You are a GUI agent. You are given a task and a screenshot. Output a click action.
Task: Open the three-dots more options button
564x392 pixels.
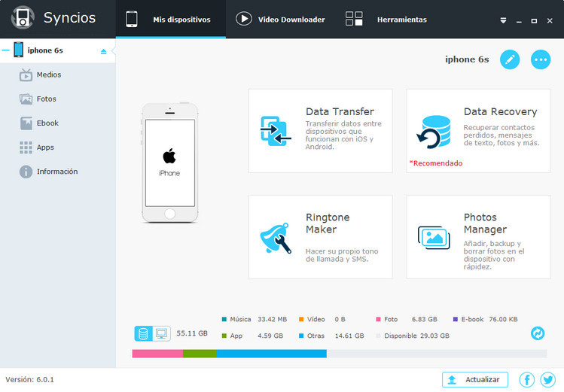click(541, 59)
